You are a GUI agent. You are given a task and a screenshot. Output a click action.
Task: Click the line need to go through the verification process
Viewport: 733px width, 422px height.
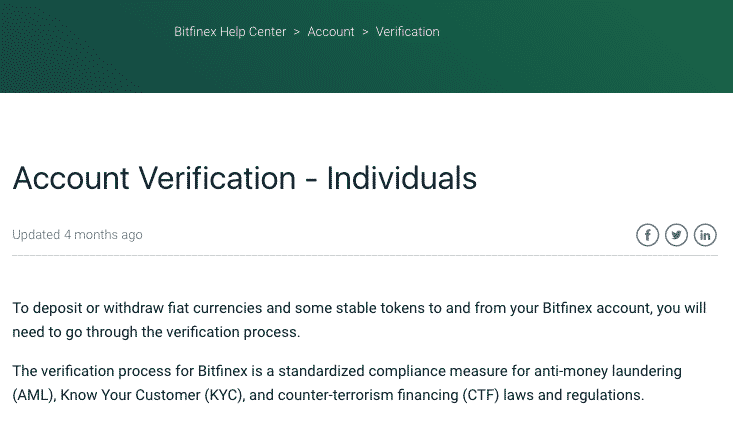click(x=156, y=332)
